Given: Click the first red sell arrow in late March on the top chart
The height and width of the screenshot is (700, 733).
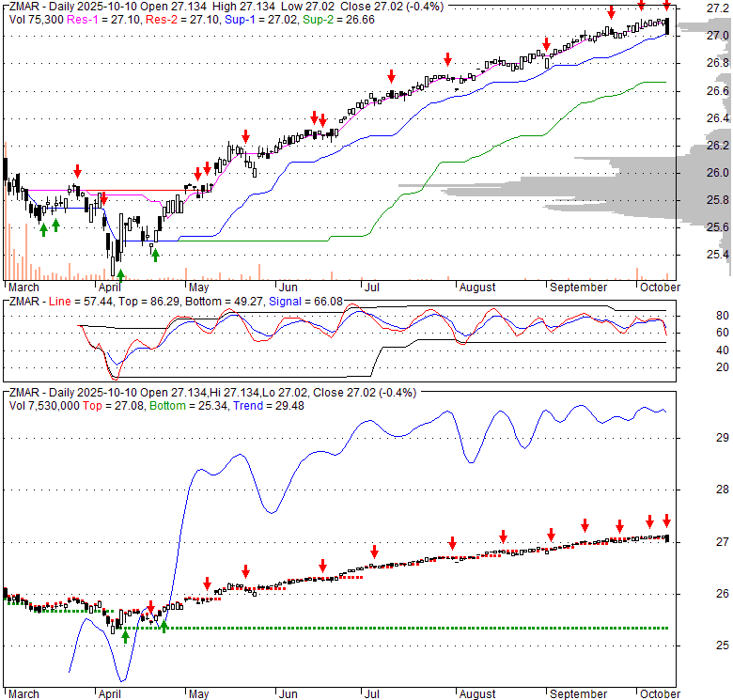Looking at the screenshot, I should 77,171.
